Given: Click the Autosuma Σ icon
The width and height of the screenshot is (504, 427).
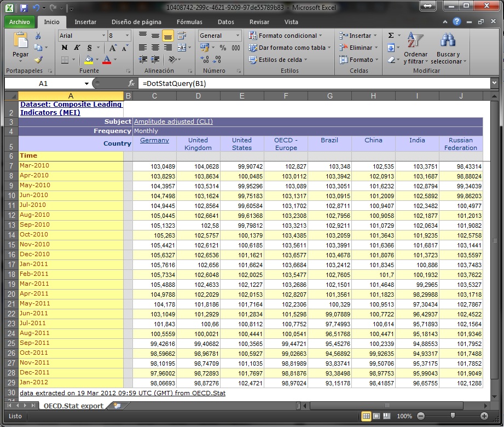Looking at the screenshot, I should [x=391, y=34].
